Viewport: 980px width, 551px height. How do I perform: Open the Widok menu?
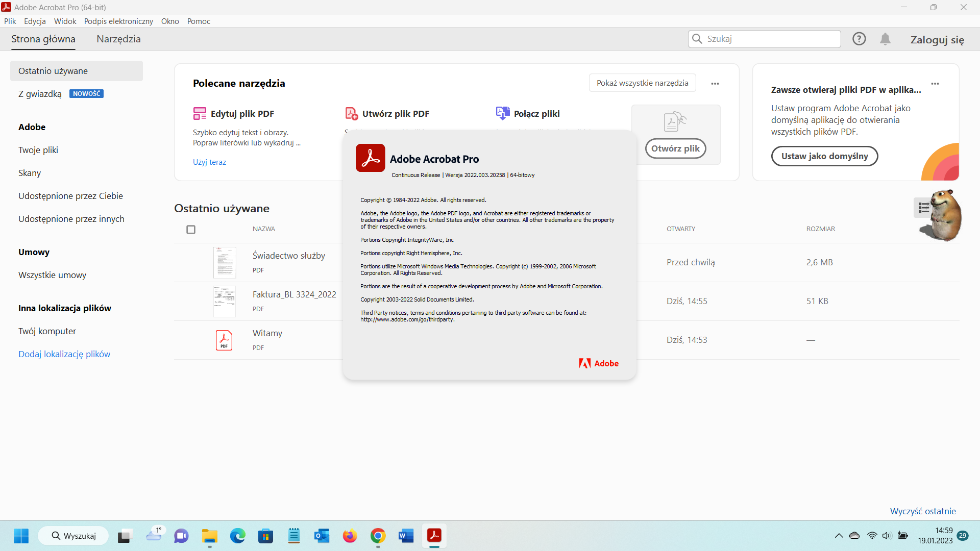point(65,21)
